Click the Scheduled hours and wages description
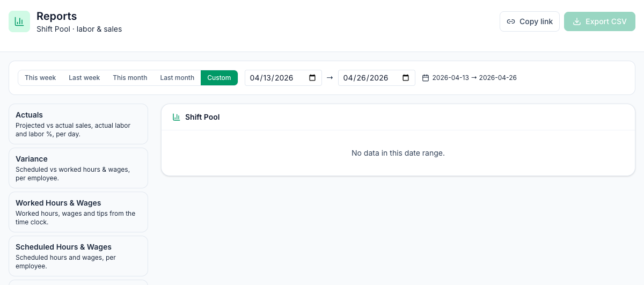This screenshot has width=644, height=285. click(65, 261)
